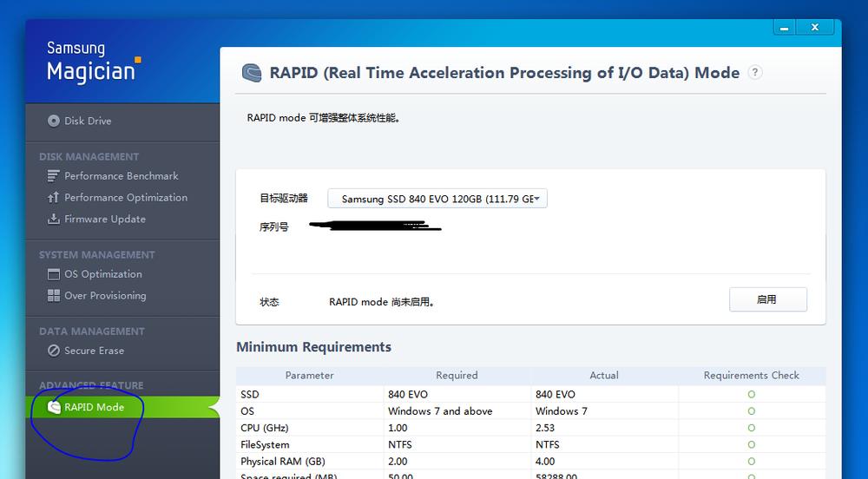Open OS Optimization page
Screen dimensions: 868x479
(x=103, y=274)
